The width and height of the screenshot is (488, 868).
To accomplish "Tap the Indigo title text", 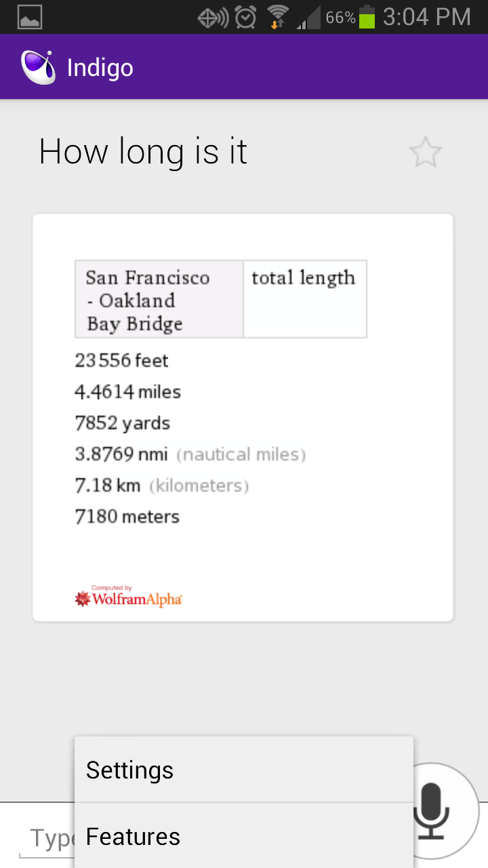I will tap(100, 68).
